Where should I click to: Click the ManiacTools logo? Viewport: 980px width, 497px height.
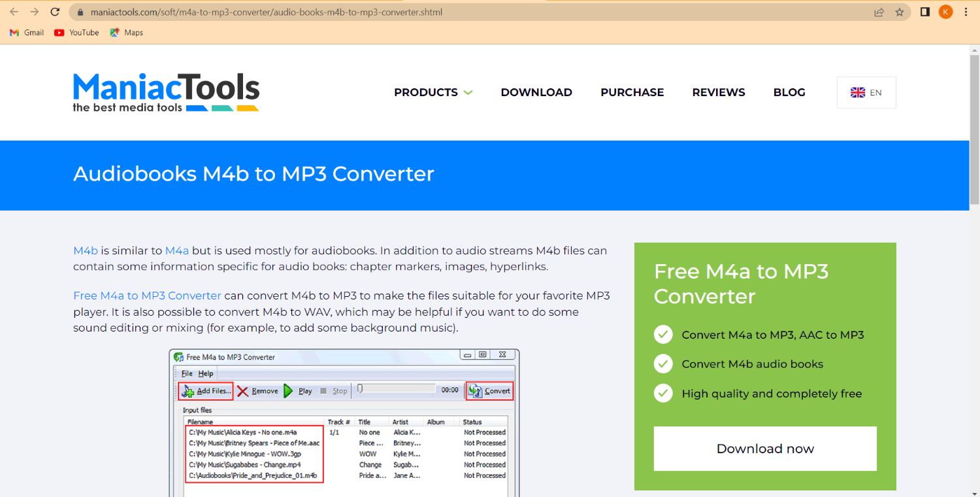tap(166, 92)
